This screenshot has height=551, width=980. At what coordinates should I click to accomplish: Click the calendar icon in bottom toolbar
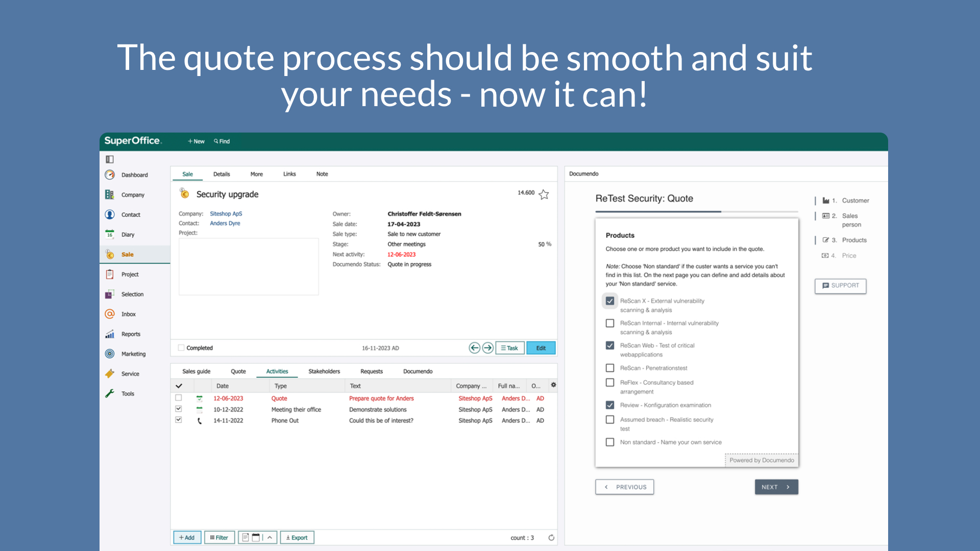[256, 537]
